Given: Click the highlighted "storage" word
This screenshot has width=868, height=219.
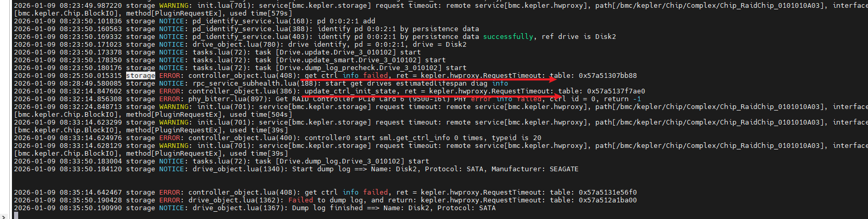Looking at the screenshot, I should click(140, 76).
